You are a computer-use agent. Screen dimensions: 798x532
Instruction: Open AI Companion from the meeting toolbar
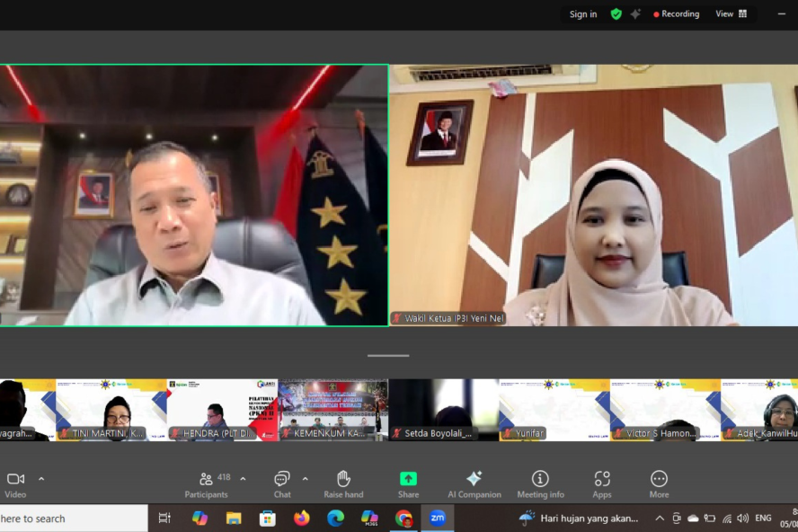click(474, 483)
